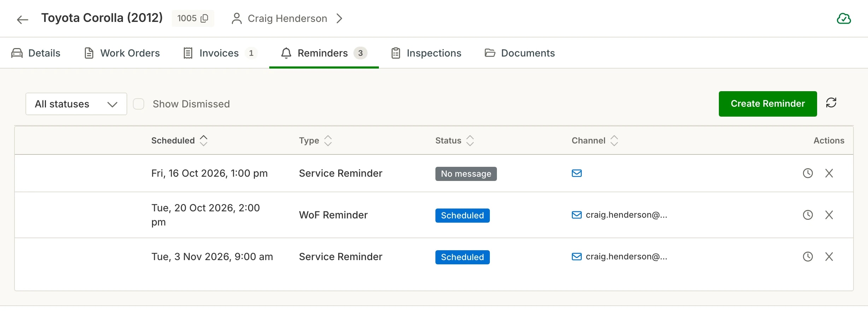This screenshot has width=868, height=311.
Task: Click the Toyota Corolla (2012) title
Action: click(x=102, y=18)
